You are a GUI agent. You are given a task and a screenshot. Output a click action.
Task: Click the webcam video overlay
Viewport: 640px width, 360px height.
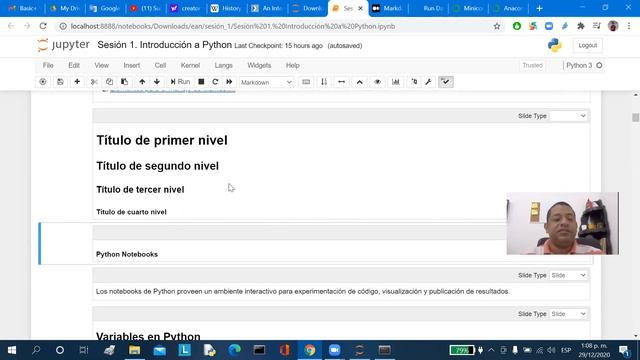click(562, 223)
